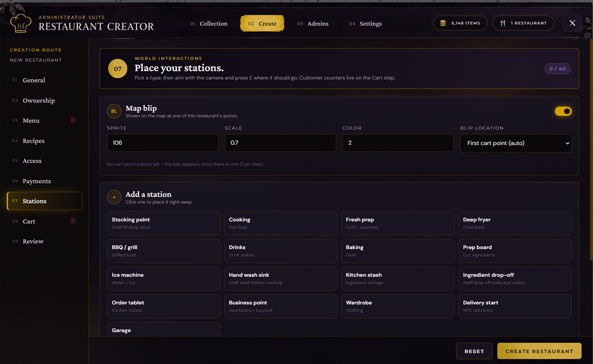Add a Prep board station
593x364 pixels.
click(515, 251)
